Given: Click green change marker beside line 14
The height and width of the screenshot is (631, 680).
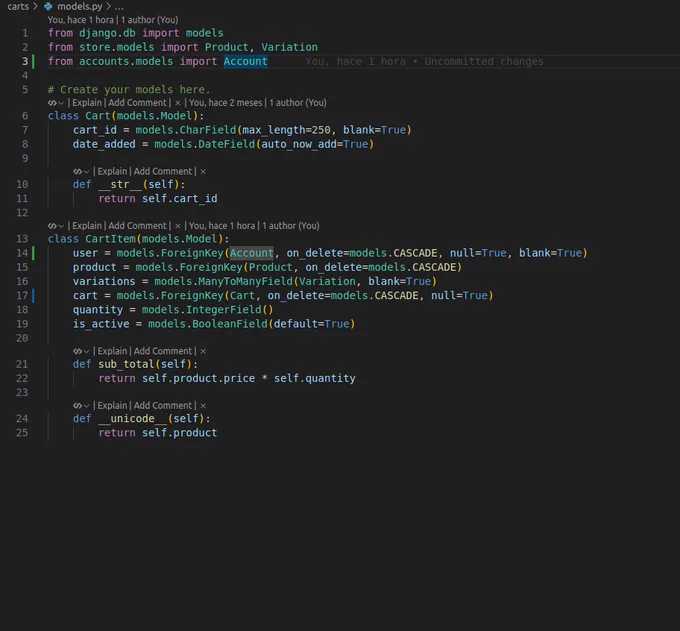Looking at the screenshot, I should click(33, 253).
